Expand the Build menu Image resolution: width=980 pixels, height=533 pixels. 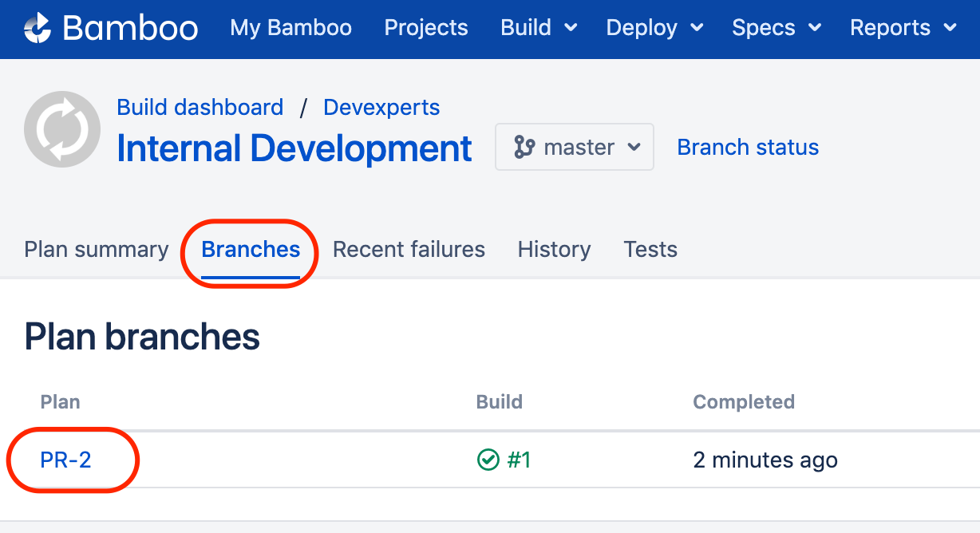[x=539, y=28]
